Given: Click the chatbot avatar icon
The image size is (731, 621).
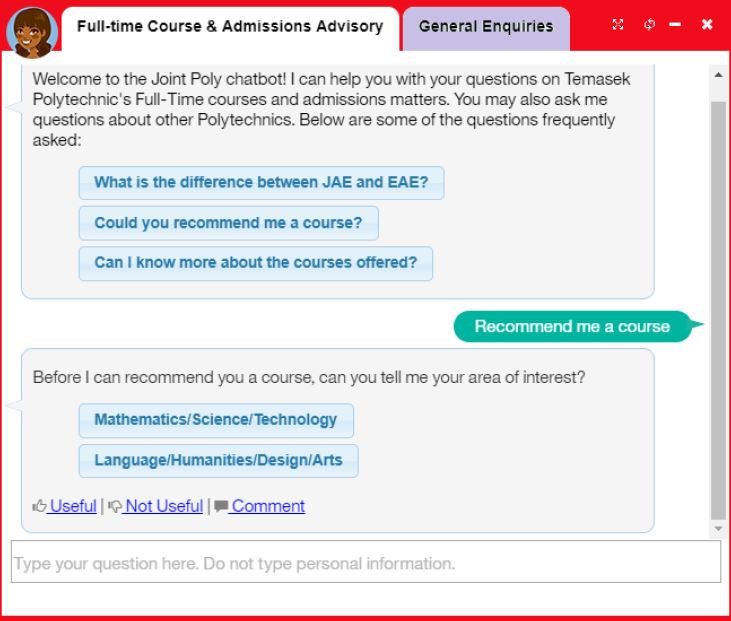Looking at the screenshot, I should [30, 31].
